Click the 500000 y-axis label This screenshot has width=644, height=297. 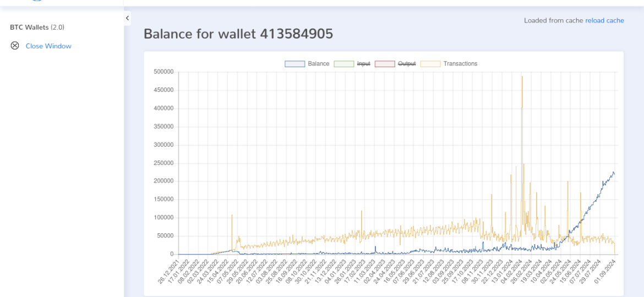tap(163, 72)
